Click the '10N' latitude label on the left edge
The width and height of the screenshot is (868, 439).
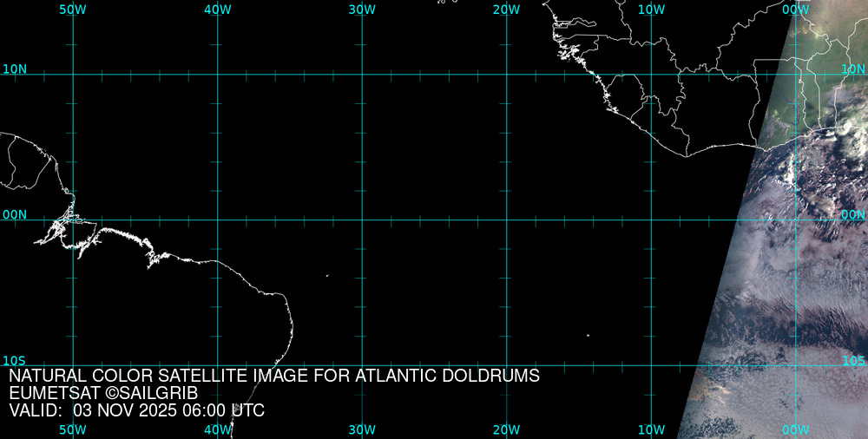(x=15, y=69)
